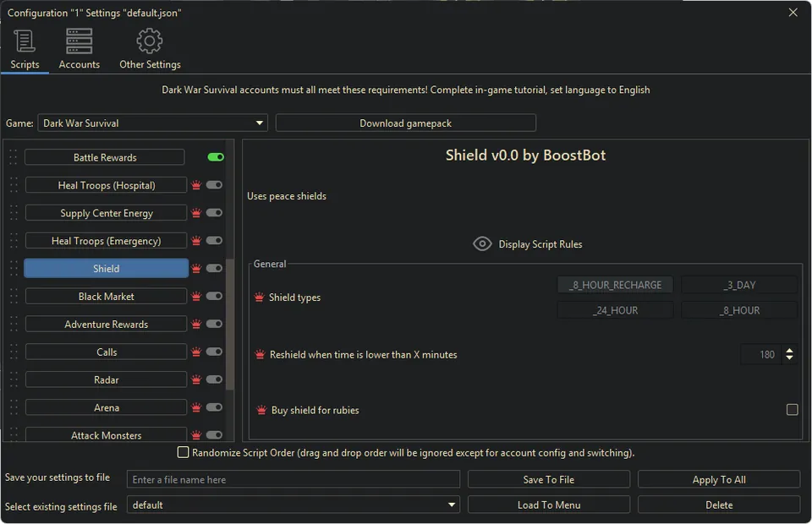
Task: Select the Radar script
Action: (107, 379)
